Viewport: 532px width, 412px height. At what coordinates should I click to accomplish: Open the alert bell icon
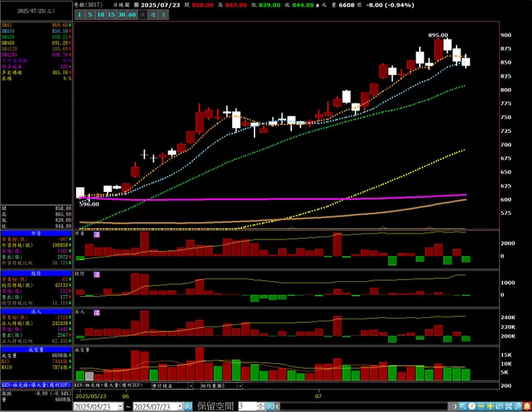click(527, 406)
